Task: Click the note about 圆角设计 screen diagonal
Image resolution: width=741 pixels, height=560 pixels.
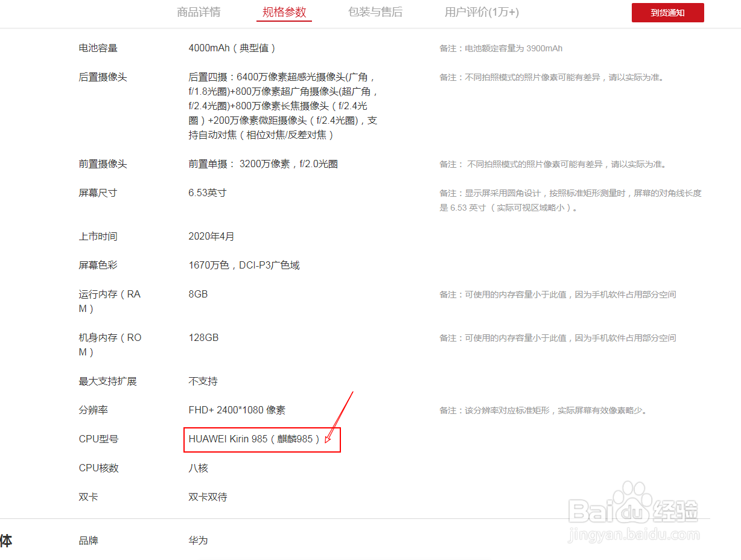Action: point(571,200)
